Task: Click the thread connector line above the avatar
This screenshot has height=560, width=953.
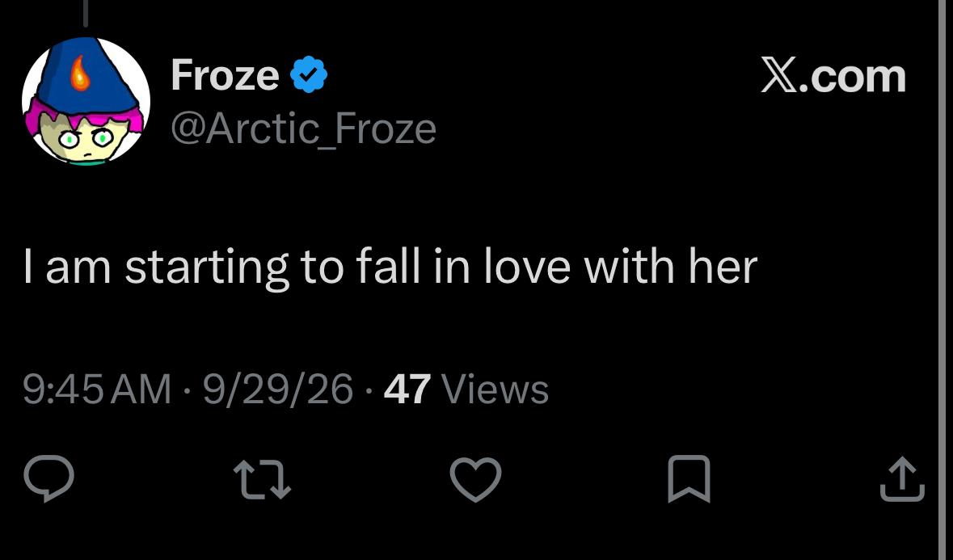Action: click(x=86, y=14)
